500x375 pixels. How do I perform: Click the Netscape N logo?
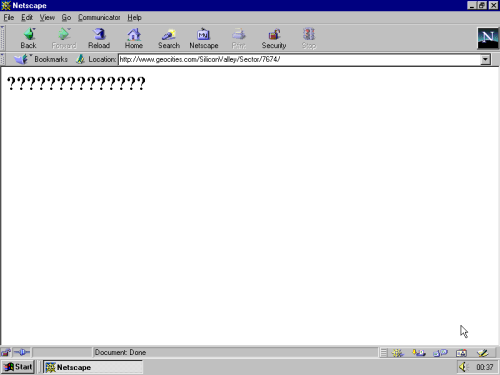click(488, 38)
